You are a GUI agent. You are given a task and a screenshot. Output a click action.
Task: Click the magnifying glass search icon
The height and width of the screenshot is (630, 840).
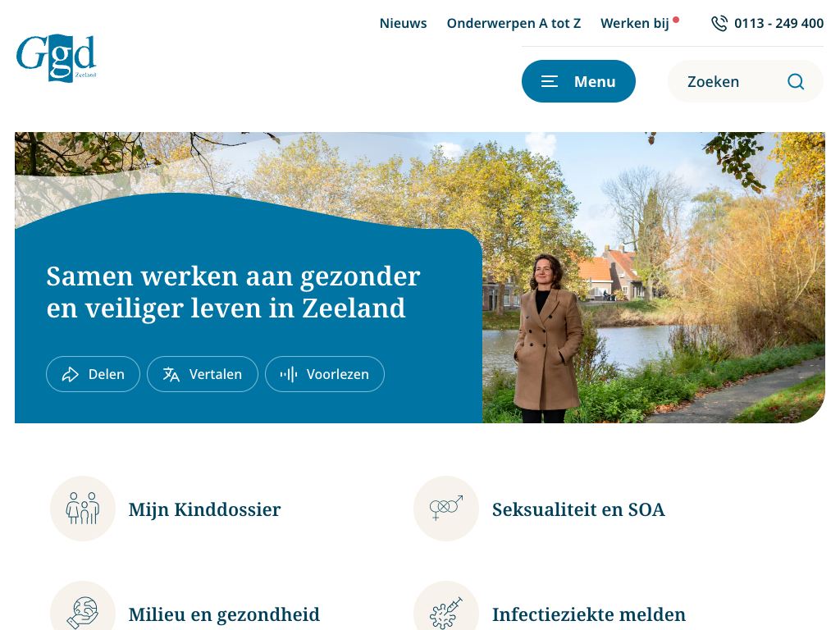pyautogui.click(x=796, y=81)
